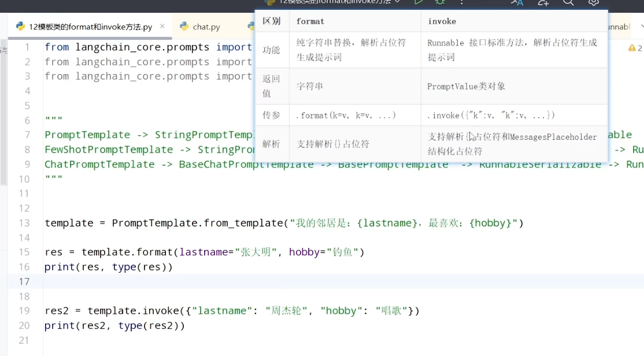644x356 pixels.
Task: Click the format column header
Action: 310,21
